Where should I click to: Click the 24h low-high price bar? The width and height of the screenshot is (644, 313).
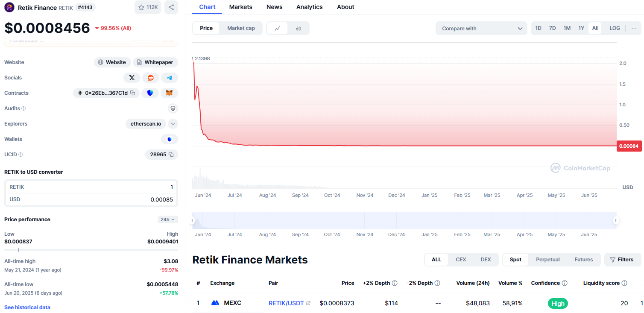pyautogui.click(x=91, y=250)
